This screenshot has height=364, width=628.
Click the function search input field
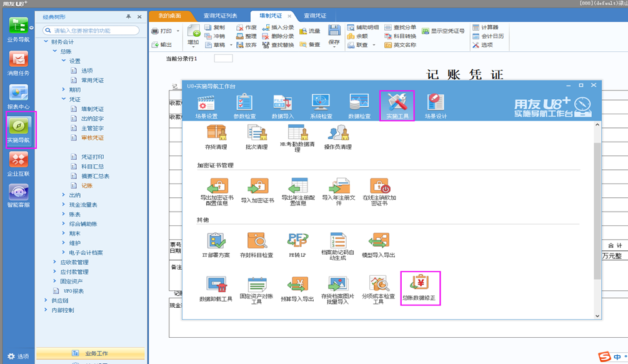91,31
